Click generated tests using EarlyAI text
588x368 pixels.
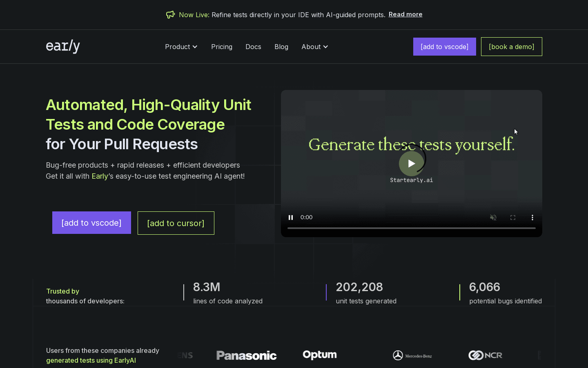click(x=91, y=360)
